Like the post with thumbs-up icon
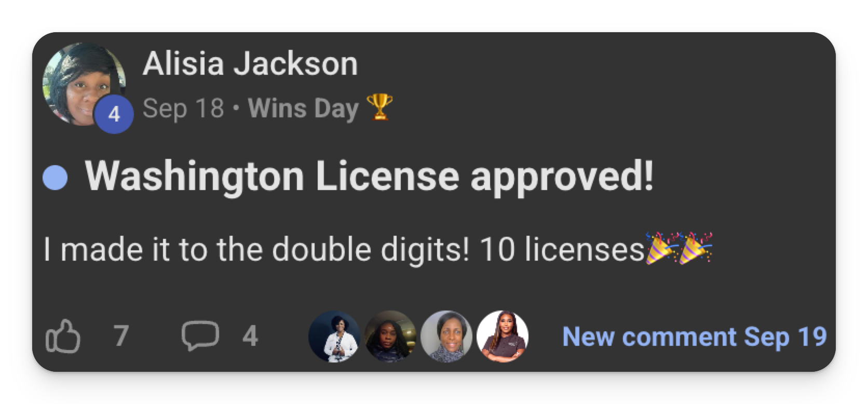 tap(63, 336)
